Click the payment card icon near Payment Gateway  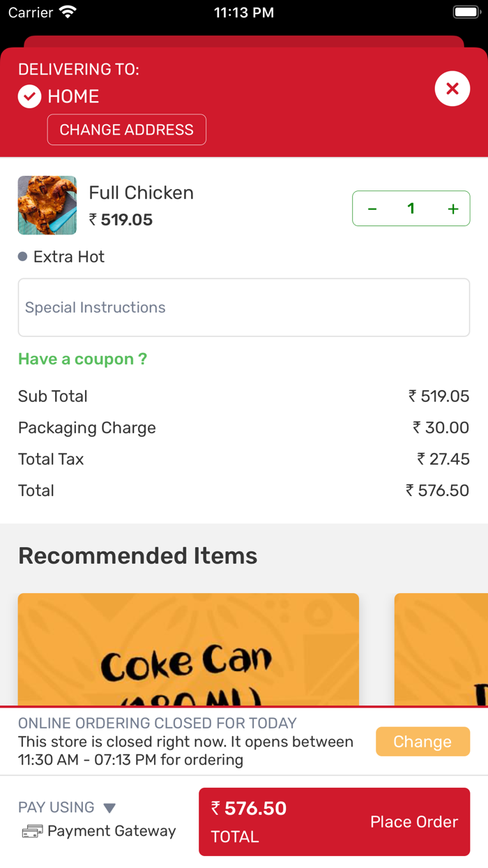[x=31, y=831]
